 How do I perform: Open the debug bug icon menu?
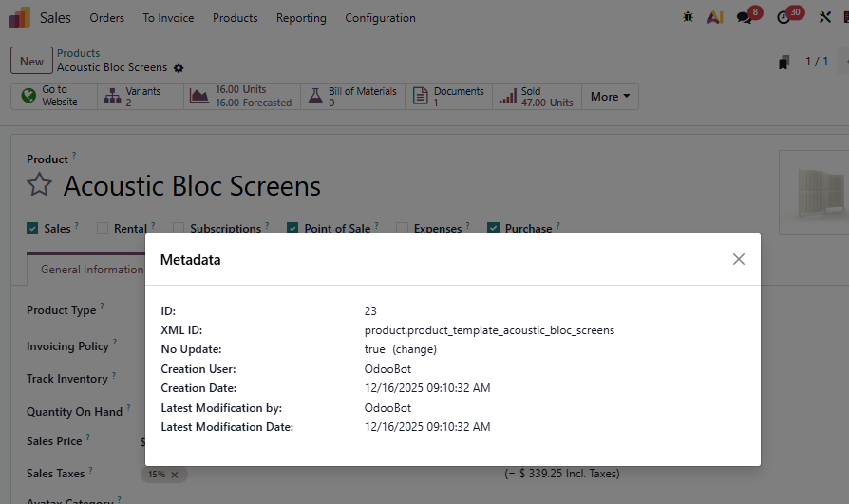pos(688,17)
